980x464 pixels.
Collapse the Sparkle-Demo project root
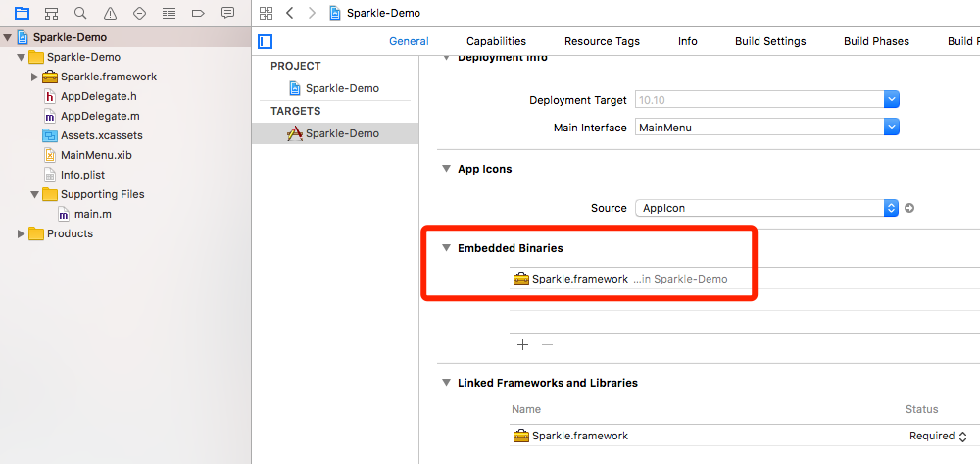[8, 37]
